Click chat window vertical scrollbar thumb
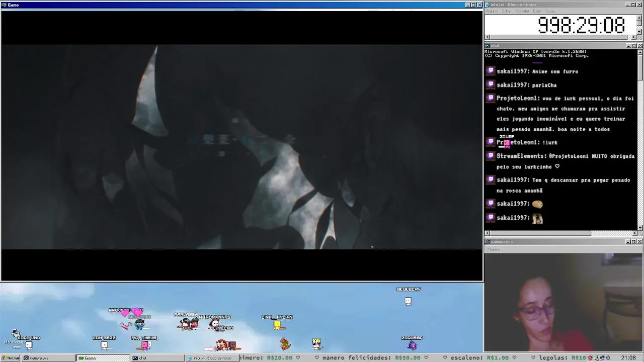Image resolution: width=644 pixels, height=362 pixels. [x=640, y=67]
